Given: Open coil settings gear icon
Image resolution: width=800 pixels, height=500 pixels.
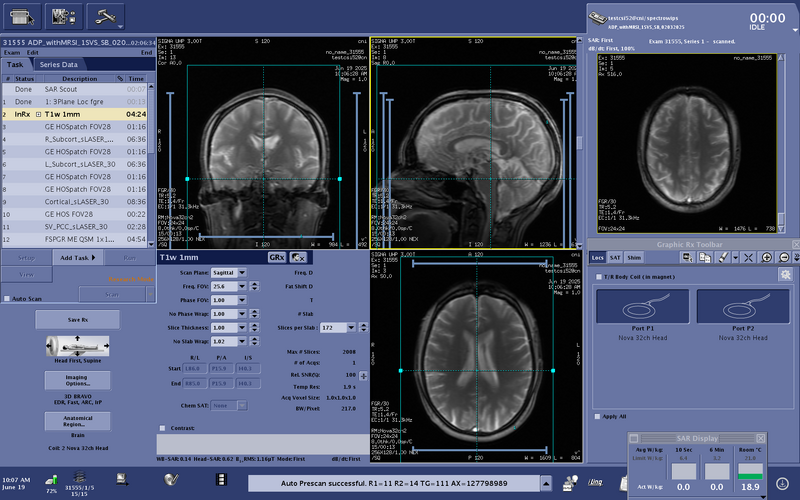Looking at the screenshot, I should 786,274.
